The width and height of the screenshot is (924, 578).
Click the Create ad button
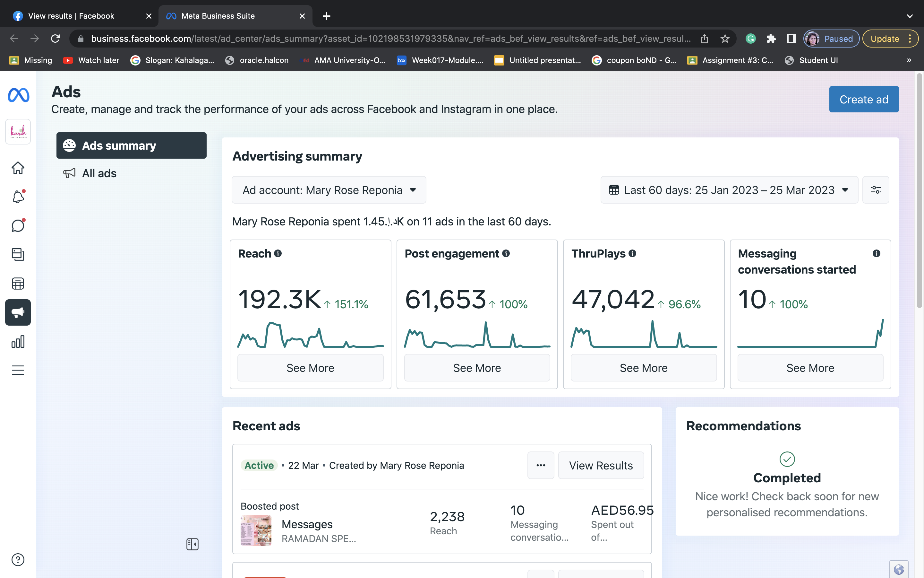(x=864, y=100)
